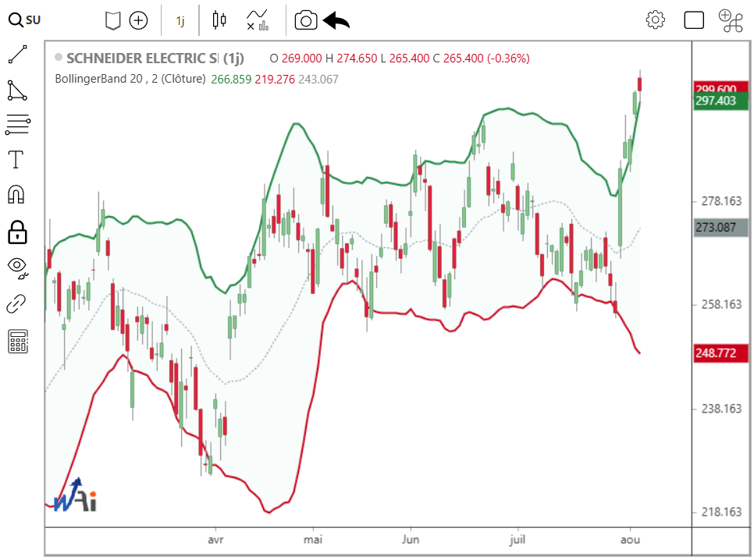Click the lower band price label 248.772
The image size is (754, 560).
[720, 353]
